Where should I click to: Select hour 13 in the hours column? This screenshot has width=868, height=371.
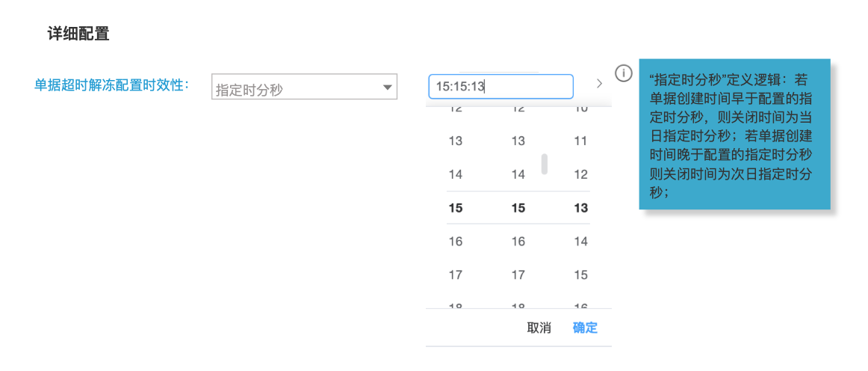(455, 141)
